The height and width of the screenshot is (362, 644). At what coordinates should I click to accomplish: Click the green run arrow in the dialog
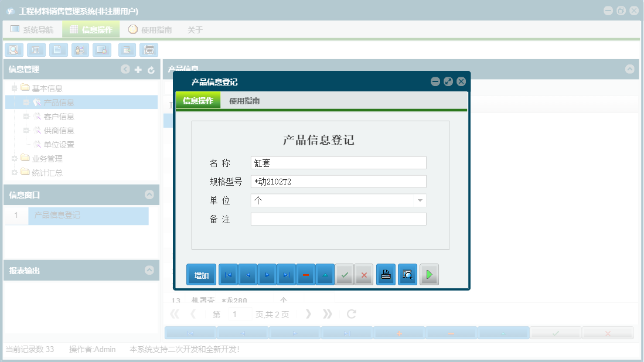point(429,274)
